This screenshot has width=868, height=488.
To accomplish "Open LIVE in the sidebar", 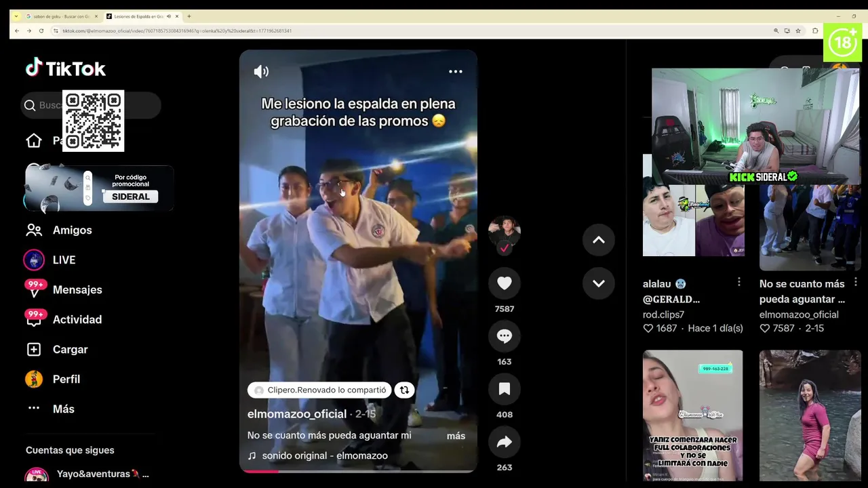I will [64, 260].
